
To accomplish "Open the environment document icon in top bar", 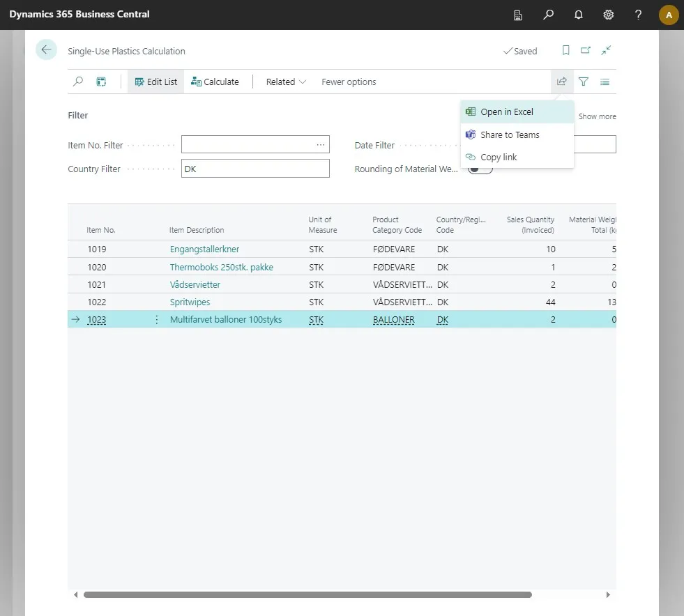I will (x=518, y=15).
